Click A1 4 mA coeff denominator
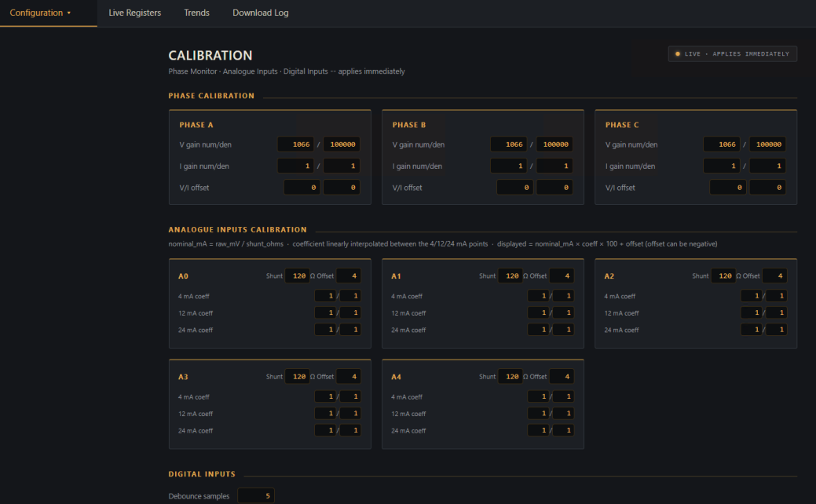The height and width of the screenshot is (504, 816). tap(563, 296)
